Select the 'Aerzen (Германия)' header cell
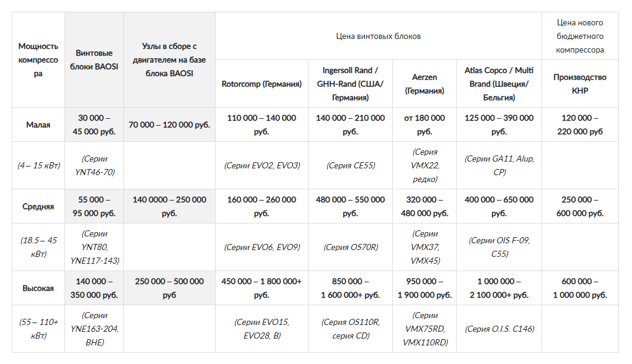 click(424, 84)
